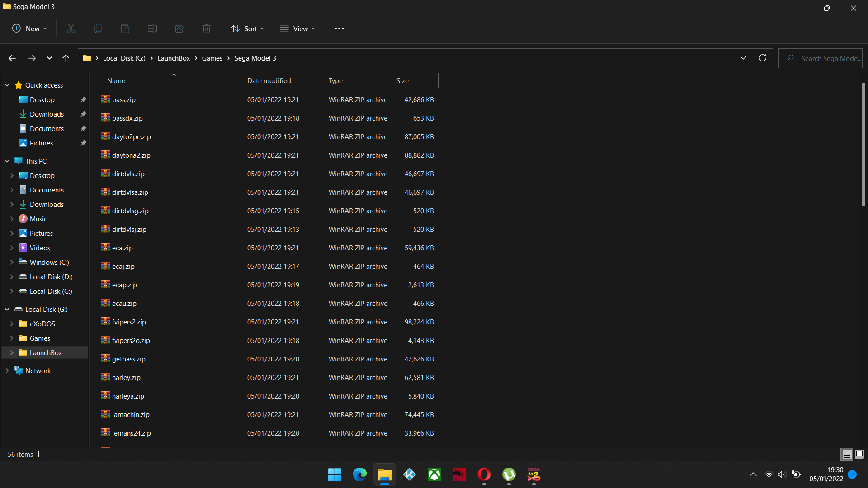Click the Search Sega Model 3 field
The image size is (868, 488).
(x=821, y=58)
